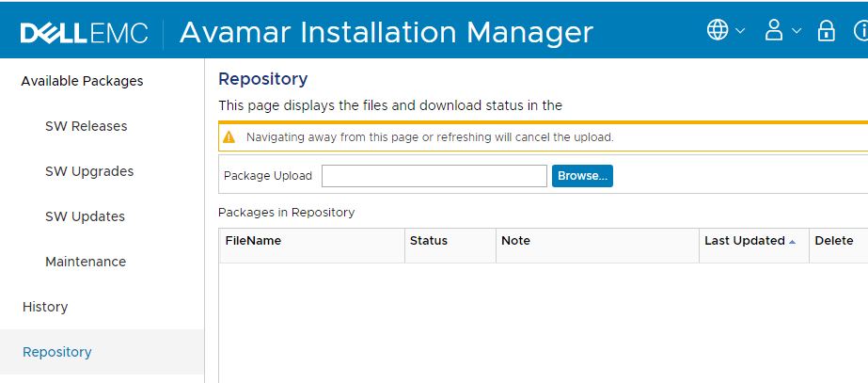868x383 pixels.
Task: Click the globe language icon
Action: 718,30
